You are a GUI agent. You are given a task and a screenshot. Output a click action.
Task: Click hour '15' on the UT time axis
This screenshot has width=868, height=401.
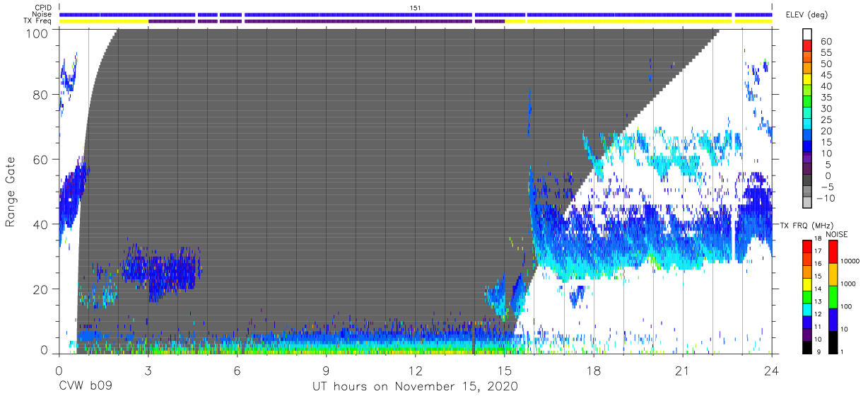[x=505, y=370]
